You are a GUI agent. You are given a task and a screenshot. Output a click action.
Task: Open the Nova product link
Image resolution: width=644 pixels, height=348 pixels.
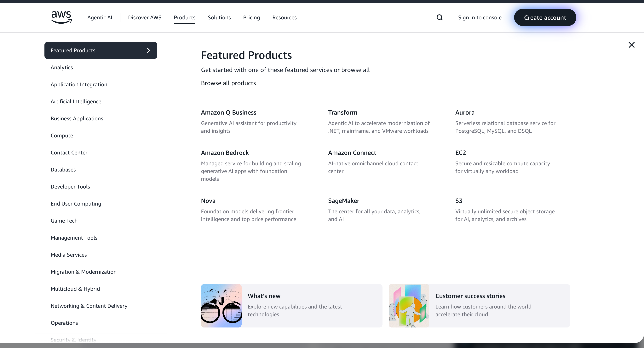click(208, 201)
